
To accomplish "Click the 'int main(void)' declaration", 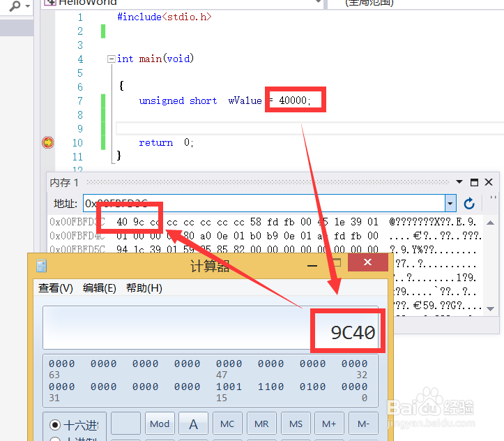I will pyautogui.click(x=155, y=59).
